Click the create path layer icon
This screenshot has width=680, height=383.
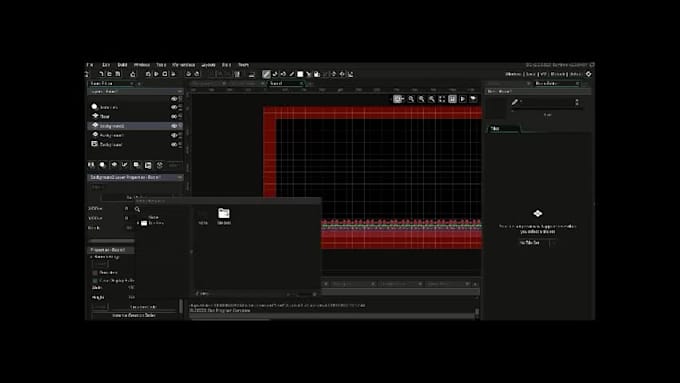tap(125, 165)
